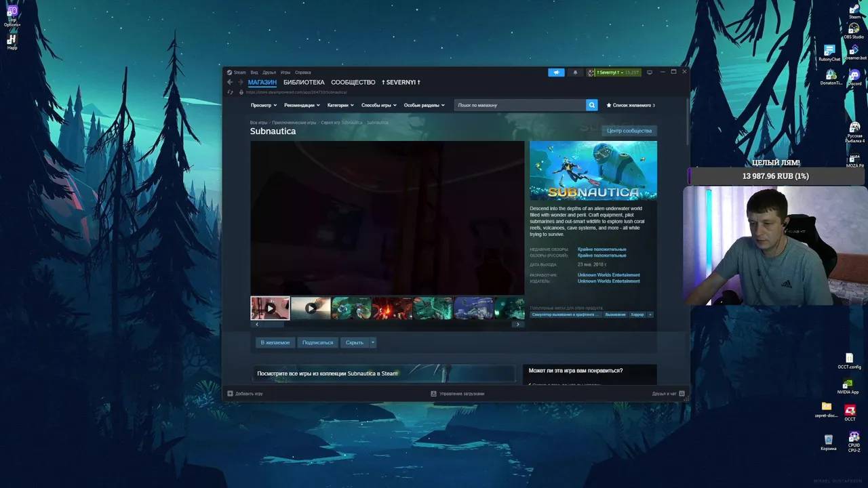
Task: Click the blue announcements megaphone button
Action: tap(556, 73)
